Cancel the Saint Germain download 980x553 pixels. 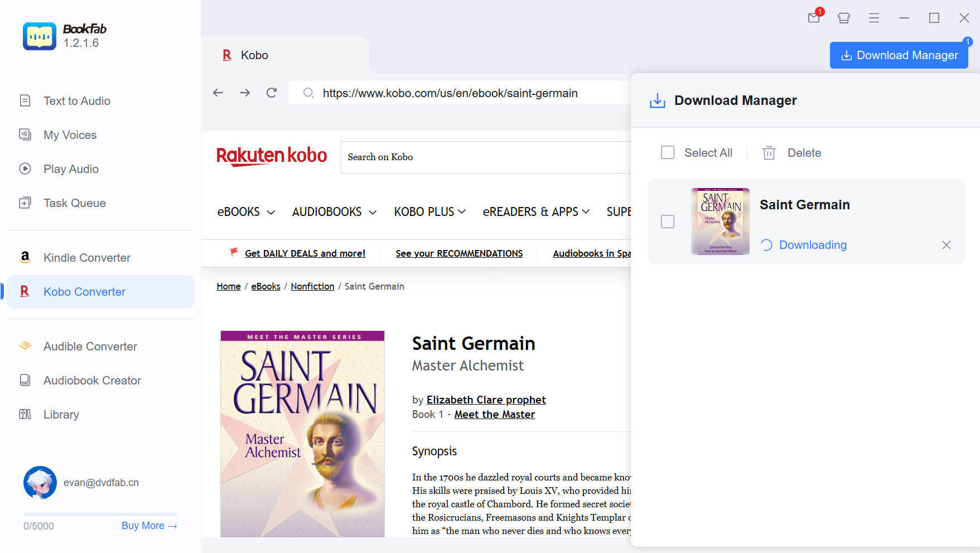(x=946, y=244)
